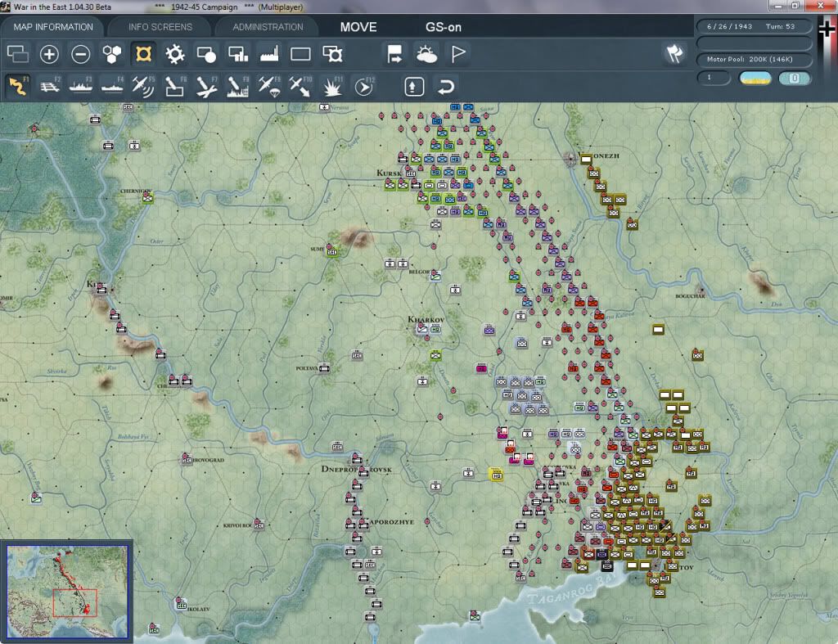Select the F3 ship mode
Viewport: 838px width, 644px height.
point(81,86)
